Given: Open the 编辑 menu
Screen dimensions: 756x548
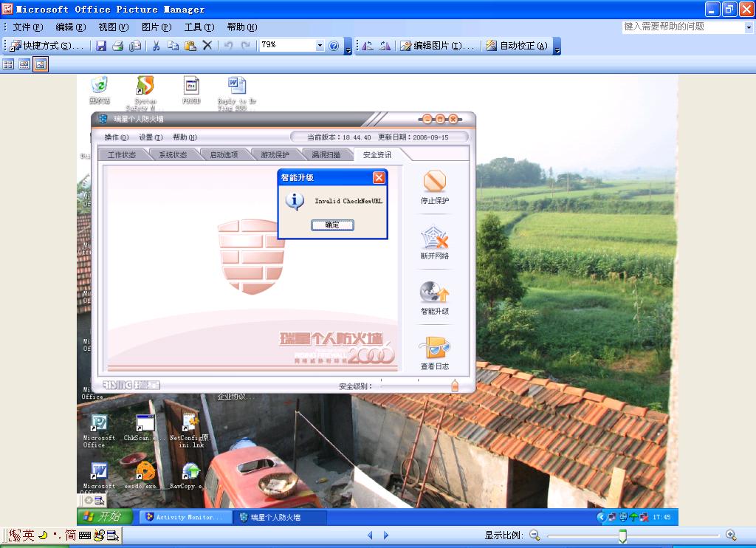Looking at the screenshot, I should tap(70, 27).
